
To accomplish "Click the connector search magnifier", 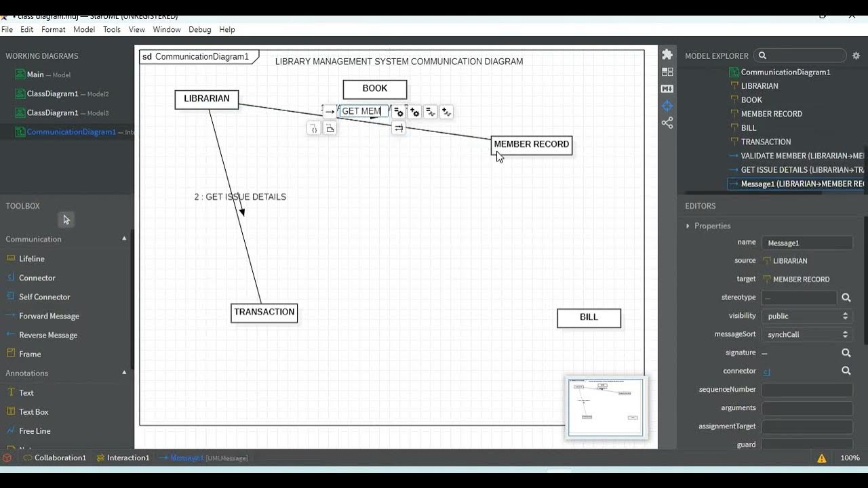I will [x=846, y=371].
